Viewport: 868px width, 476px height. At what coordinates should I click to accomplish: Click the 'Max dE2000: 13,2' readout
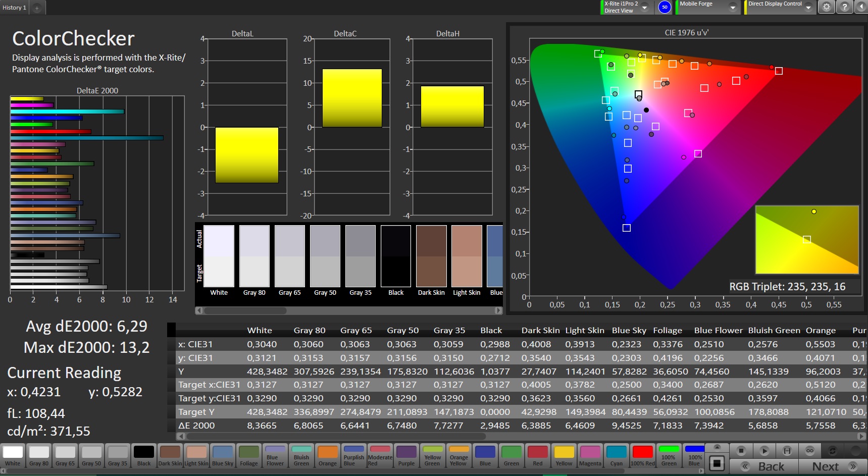[x=86, y=348]
